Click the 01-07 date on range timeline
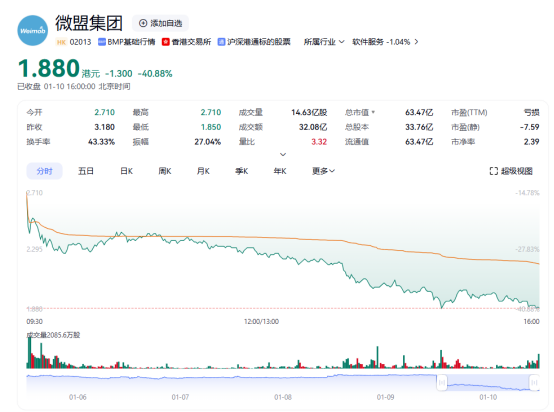The image size is (554, 412). tap(180, 397)
